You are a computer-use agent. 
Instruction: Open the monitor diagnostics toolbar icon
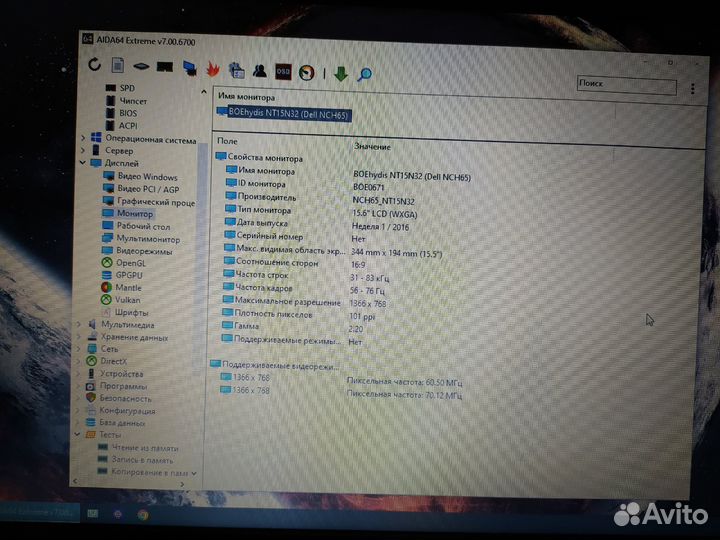tap(190, 68)
